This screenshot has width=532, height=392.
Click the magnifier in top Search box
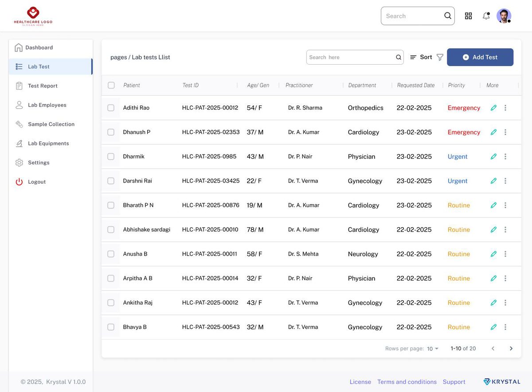pos(448,16)
